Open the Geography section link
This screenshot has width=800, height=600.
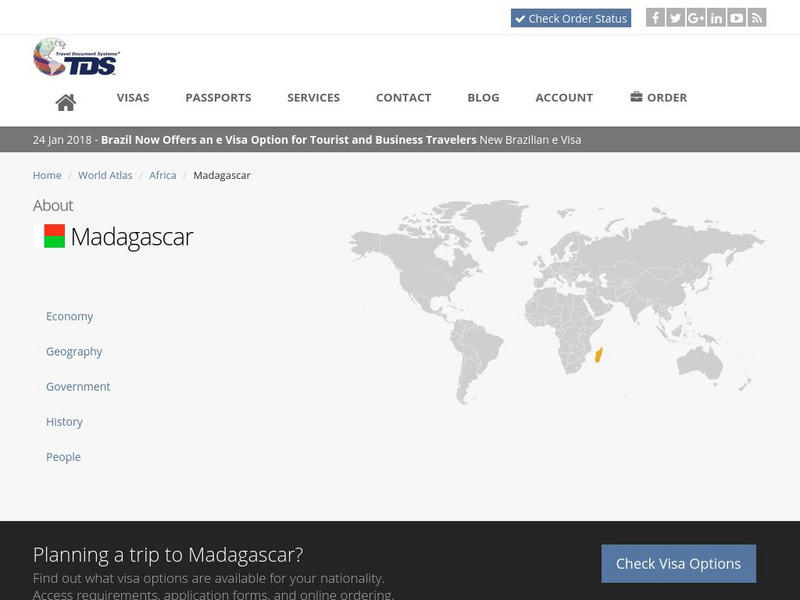(x=74, y=352)
